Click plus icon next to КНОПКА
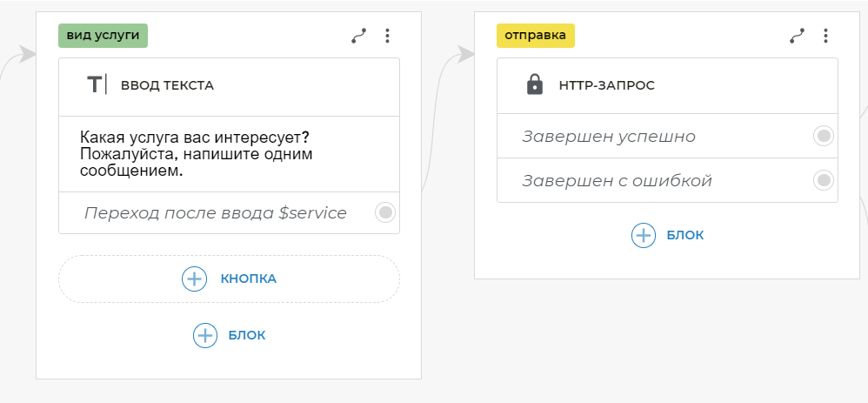This screenshot has width=868, height=403. tap(194, 279)
